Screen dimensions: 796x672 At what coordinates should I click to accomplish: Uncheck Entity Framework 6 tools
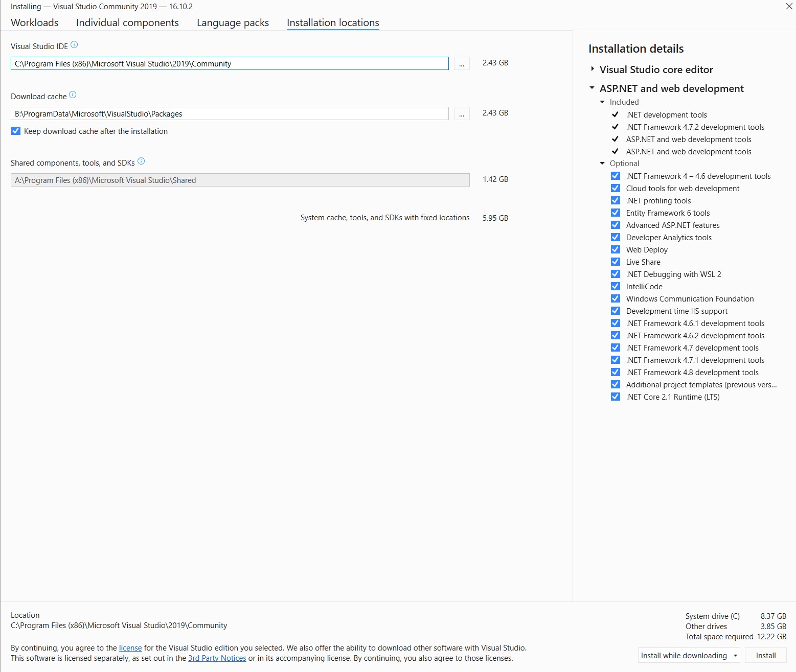616,213
